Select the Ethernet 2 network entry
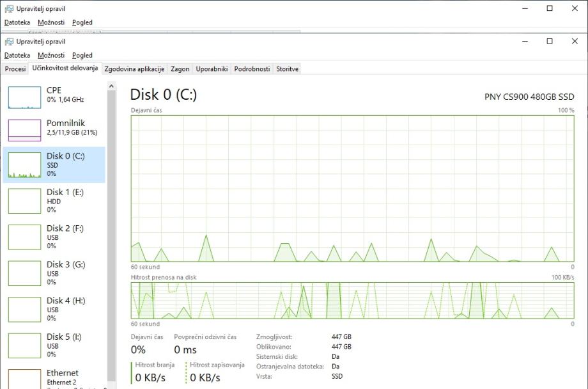Screen dimensions: 588x389 54,377
